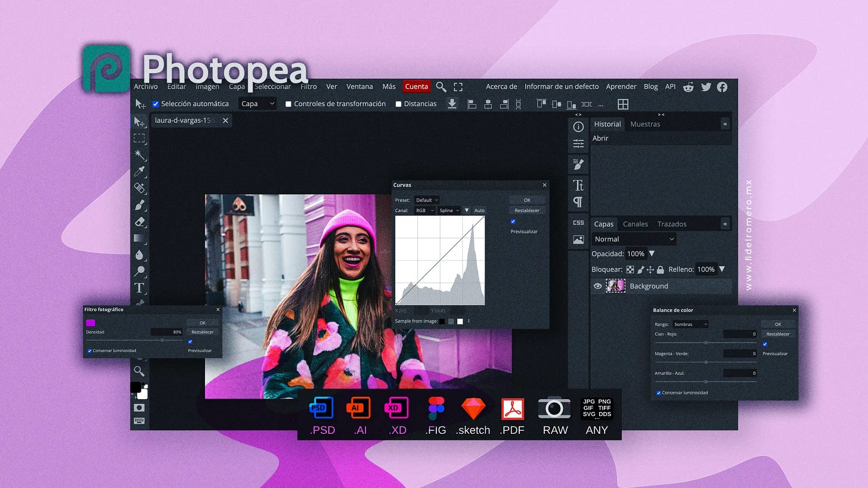Click OK in the Curvas dialog
This screenshot has width=868, height=488.
(x=527, y=200)
